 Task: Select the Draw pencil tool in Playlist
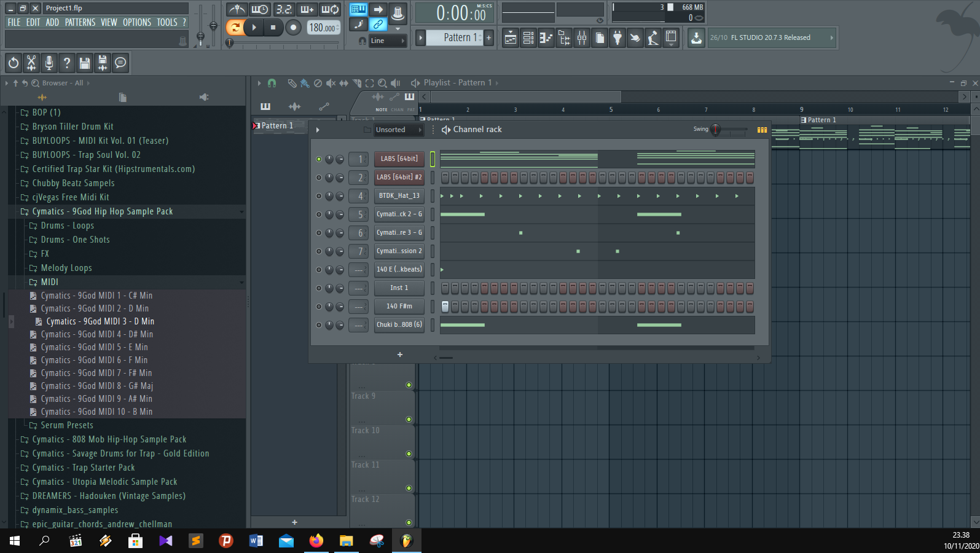292,83
